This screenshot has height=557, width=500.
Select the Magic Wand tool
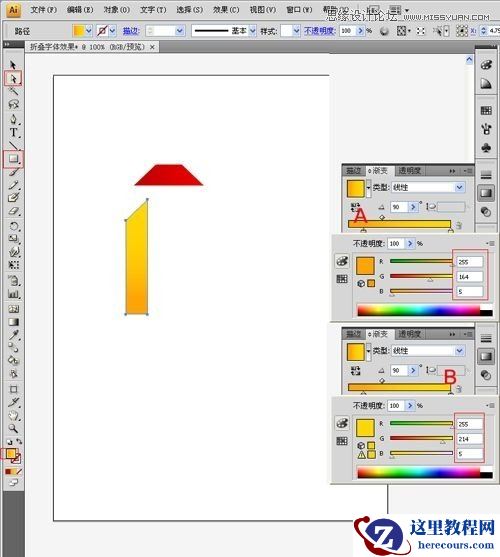point(13,91)
